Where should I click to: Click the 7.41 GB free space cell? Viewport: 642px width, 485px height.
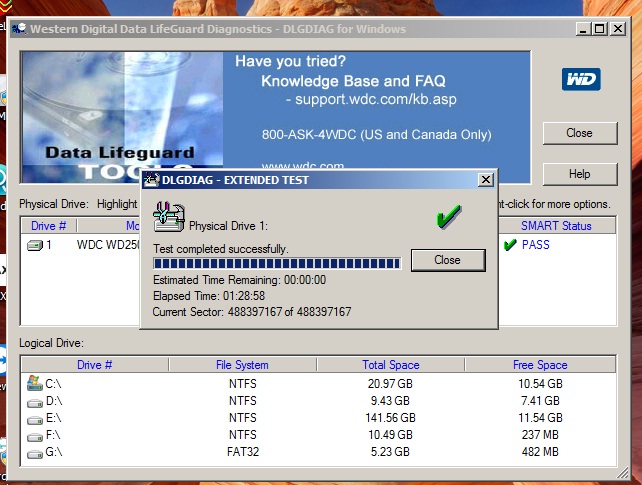pos(540,401)
